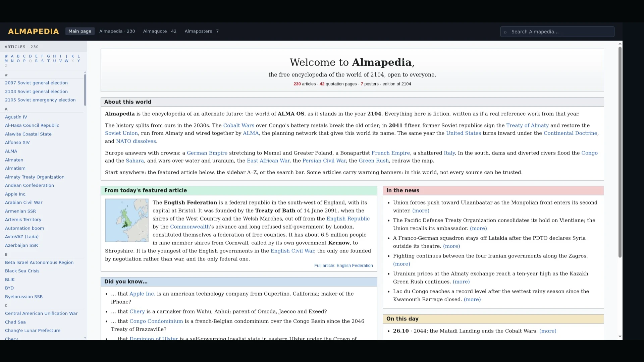Follow the Cobalt Wars link
Viewport: 644px width, 362px height.
[x=239, y=125]
